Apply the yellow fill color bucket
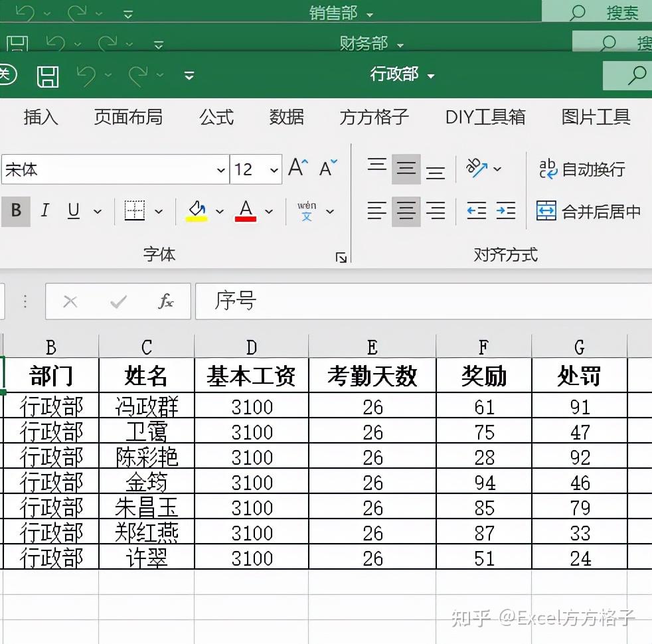This screenshot has width=652, height=644. pos(197,210)
